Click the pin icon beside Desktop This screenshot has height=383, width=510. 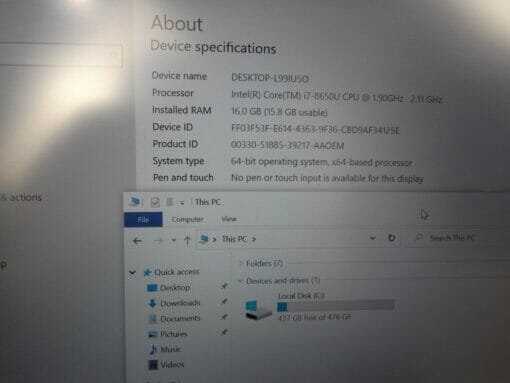[224, 286]
